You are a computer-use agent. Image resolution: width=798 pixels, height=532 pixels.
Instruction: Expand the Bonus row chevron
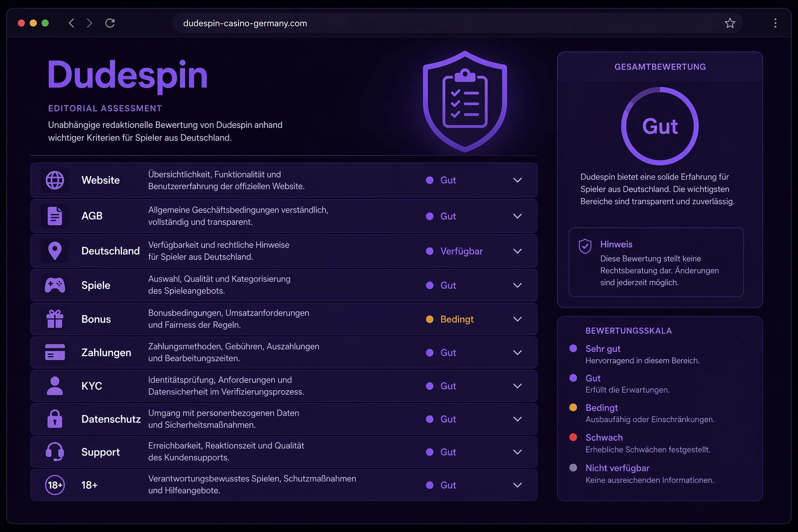point(517,319)
